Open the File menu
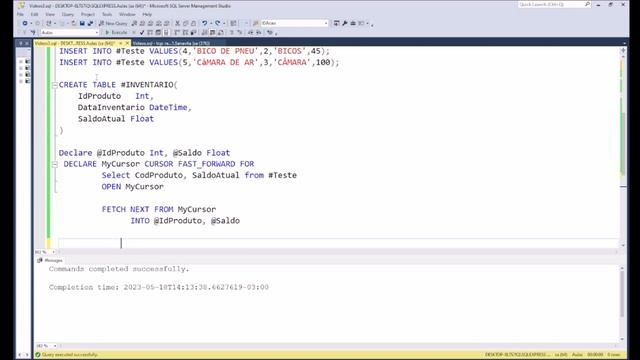The width and height of the screenshot is (640, 360). [20, 14]
